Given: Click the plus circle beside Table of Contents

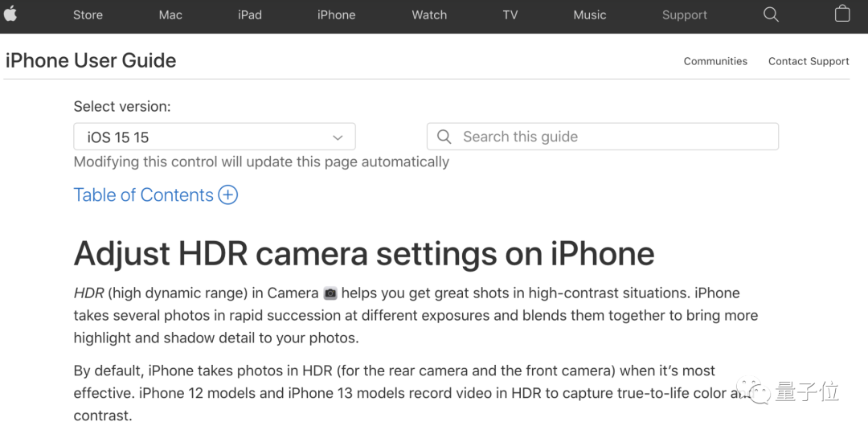Looking at the screenshot, I should (228, 195).
